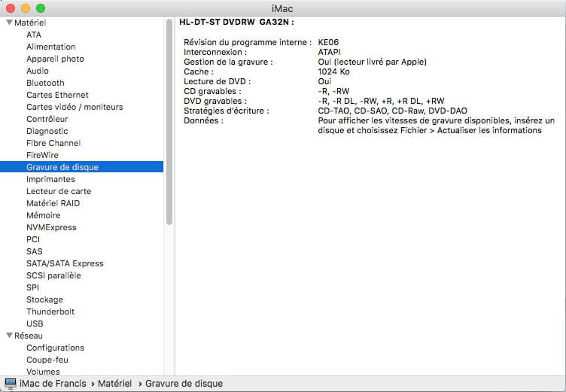Open Imprimantes in the sidebar
566x392 pixels.
(x=51, y=179)
